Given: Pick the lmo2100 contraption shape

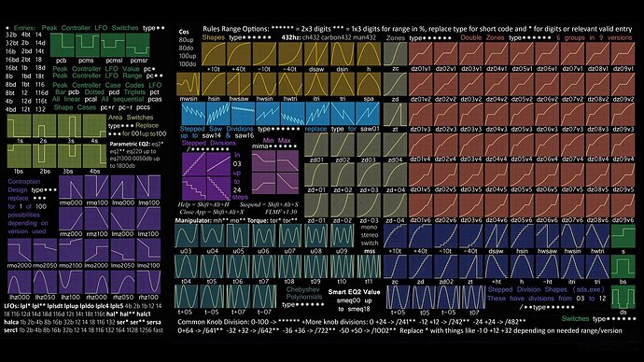Looking at the screenshot, I should 148,250.
